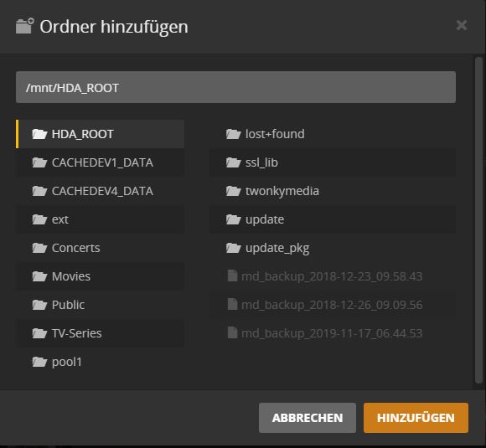The width and height of the screenshot is (486, 448).
Task: Click the HINZUFÜGEN button
Action: pyautogui.click(x=416, y=418)
